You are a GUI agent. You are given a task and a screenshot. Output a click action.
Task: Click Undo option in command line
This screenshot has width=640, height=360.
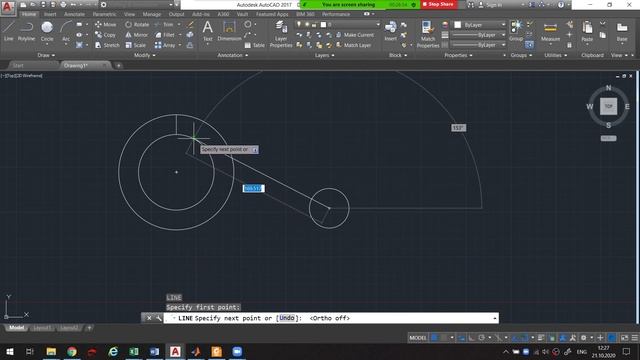[287, 318]
